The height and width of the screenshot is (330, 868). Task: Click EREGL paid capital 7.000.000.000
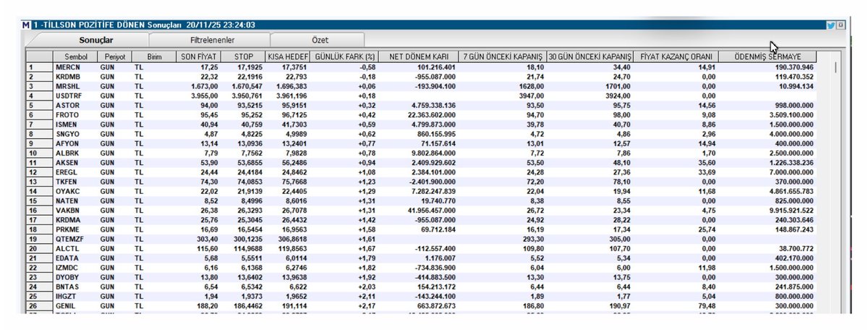point(791,172)
